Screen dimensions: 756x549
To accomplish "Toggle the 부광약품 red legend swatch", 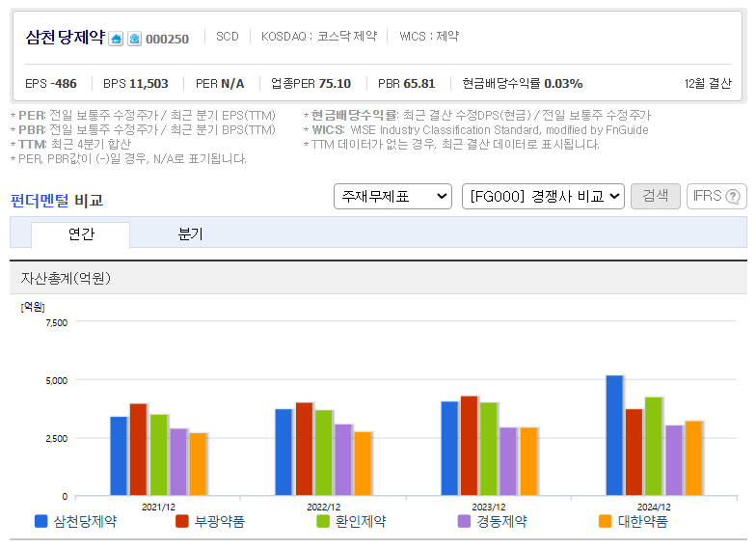I will [181, 521].
